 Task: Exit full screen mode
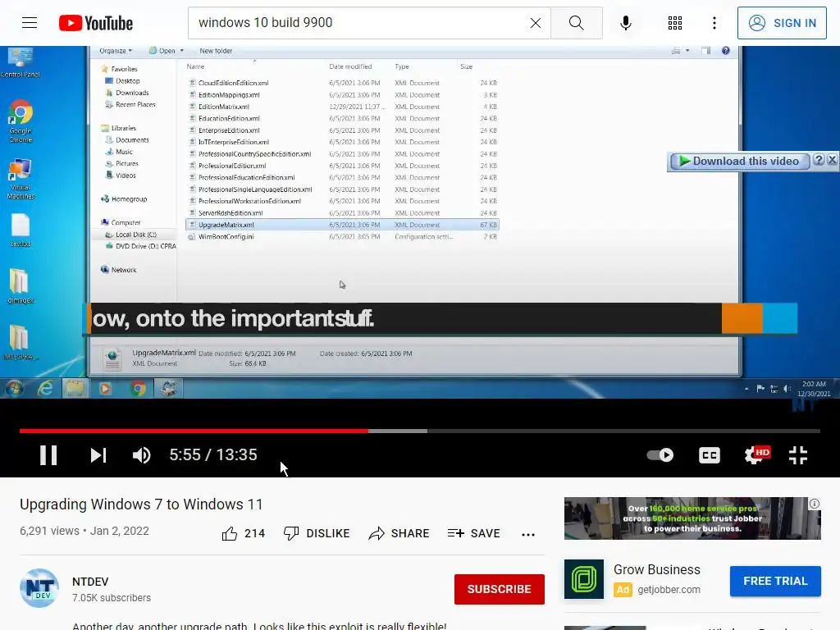point(797,455)
